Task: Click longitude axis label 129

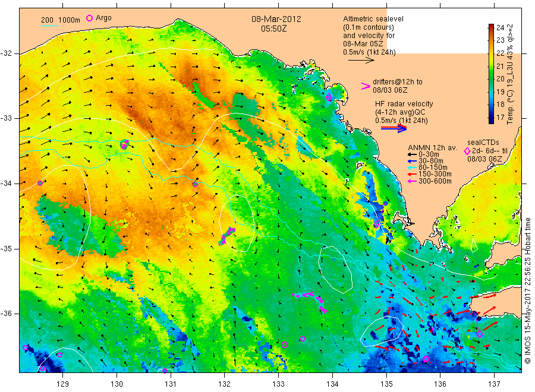Action: (x=63, y=384)
